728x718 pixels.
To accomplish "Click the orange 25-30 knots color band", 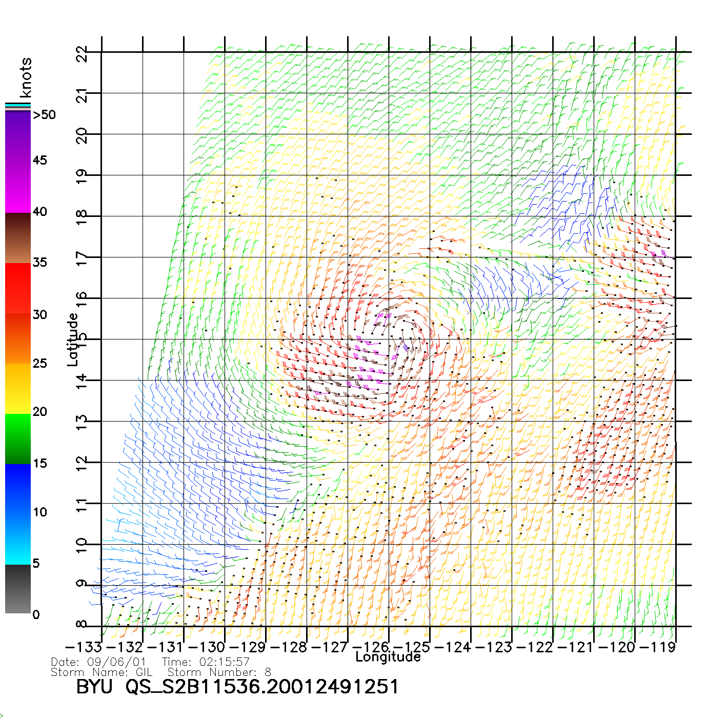I will pos(18,338).
